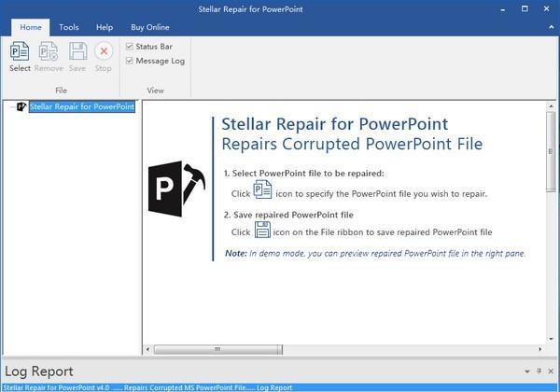The width and height of the screenshot is (560, 392).
Task: Click the Select file icon in ribbon
Action: click(x=20, y=51)
